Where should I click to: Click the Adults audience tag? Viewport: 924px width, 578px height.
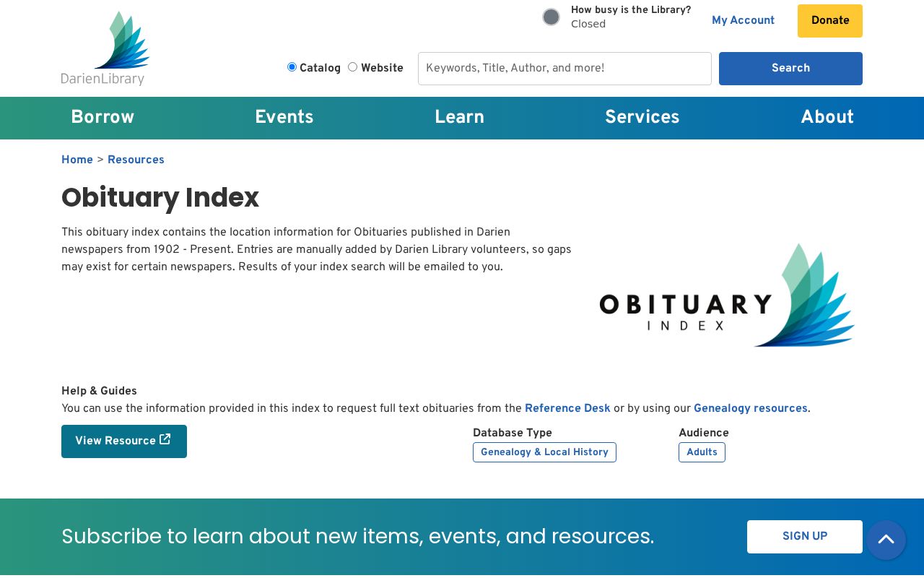[702, 452]
